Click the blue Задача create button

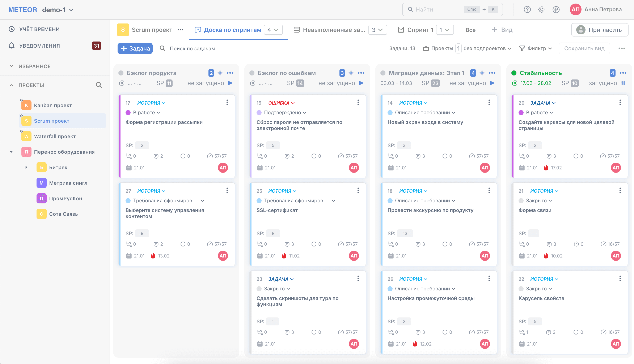[x=135, y=48]
